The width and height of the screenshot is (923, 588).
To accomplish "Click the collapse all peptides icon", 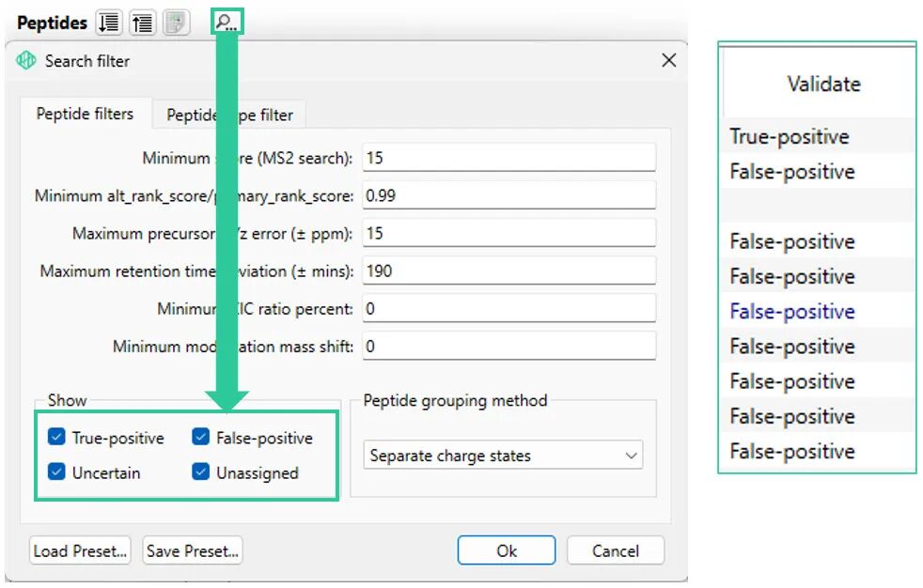I will pos(142,23).
